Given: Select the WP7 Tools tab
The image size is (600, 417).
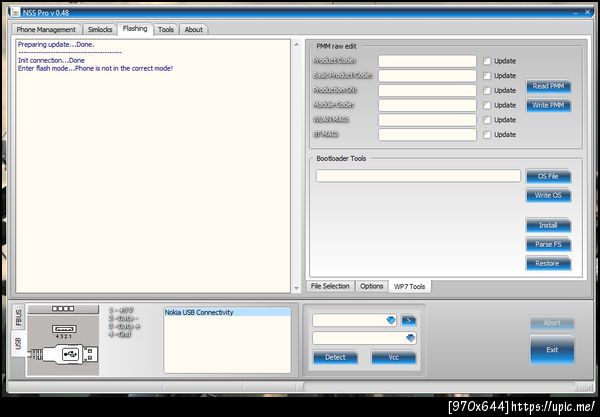Looking at the screenshot, I should [x=409, y=287].
